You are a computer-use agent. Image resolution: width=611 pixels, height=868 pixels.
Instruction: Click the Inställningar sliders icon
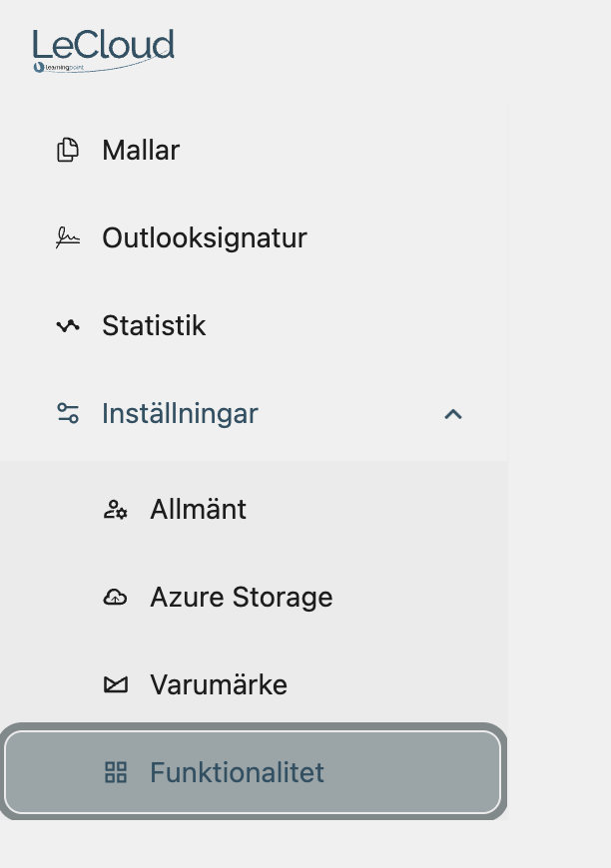tap(68, 413)
